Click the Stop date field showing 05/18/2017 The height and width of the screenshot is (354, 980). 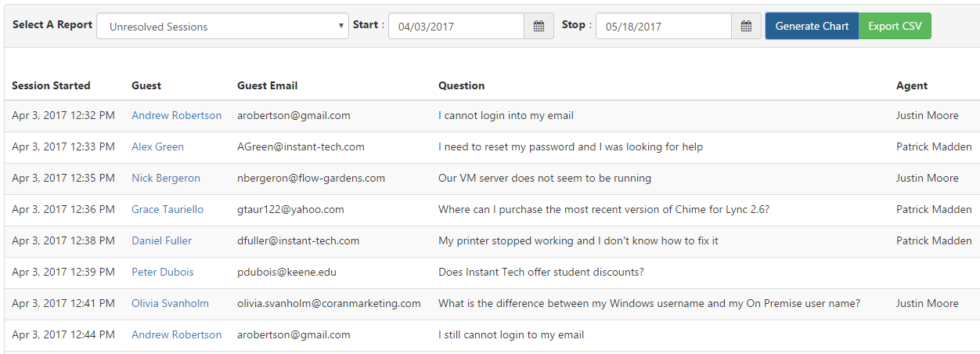click(664, 26)
